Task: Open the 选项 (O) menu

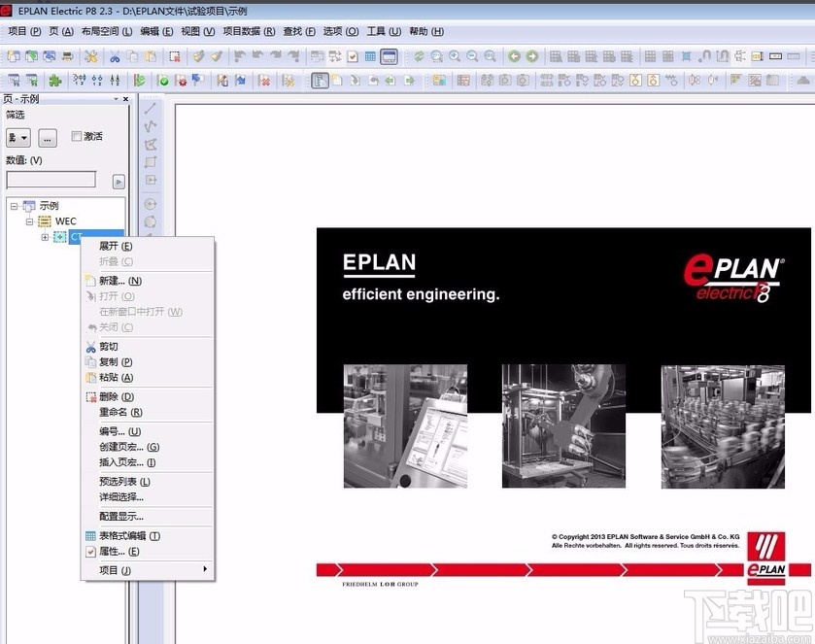Action: click(x=340, y=31)
